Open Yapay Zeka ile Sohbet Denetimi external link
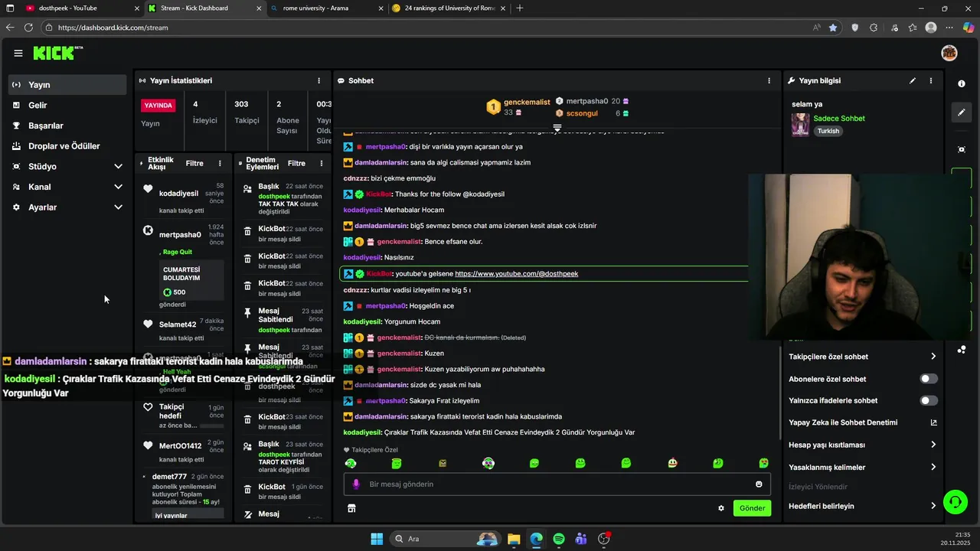The width and height of the screenshot is (980, 551). (x=933, y=422)
